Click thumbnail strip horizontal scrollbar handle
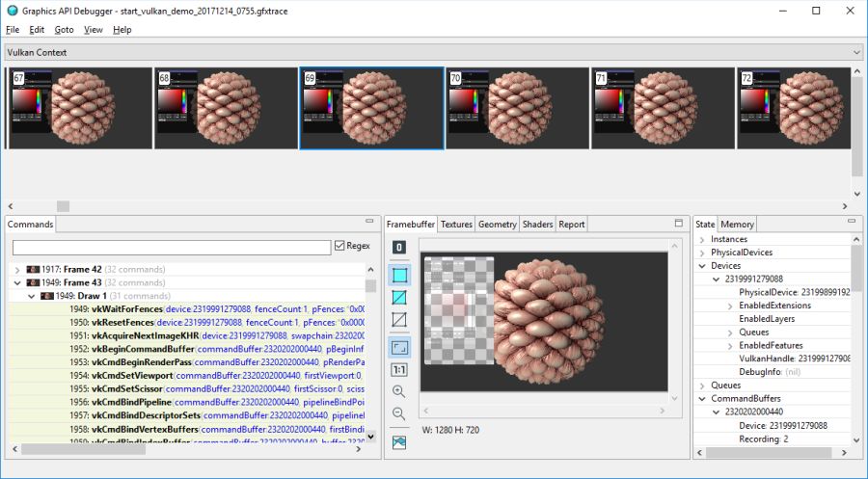This screenshot has height=479, width=868. pos(63,206)
